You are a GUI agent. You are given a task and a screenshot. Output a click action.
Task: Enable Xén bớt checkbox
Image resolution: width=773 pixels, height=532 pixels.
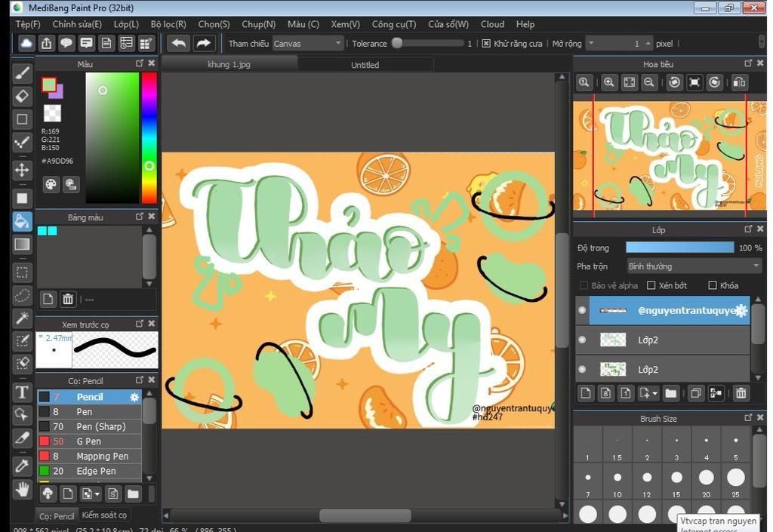[651, 285]
